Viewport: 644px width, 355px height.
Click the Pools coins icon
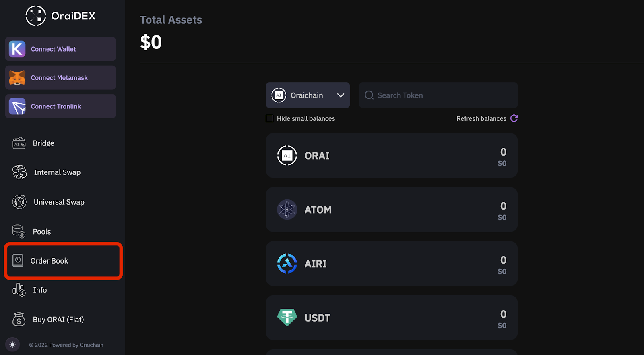(x=19, y=231)
